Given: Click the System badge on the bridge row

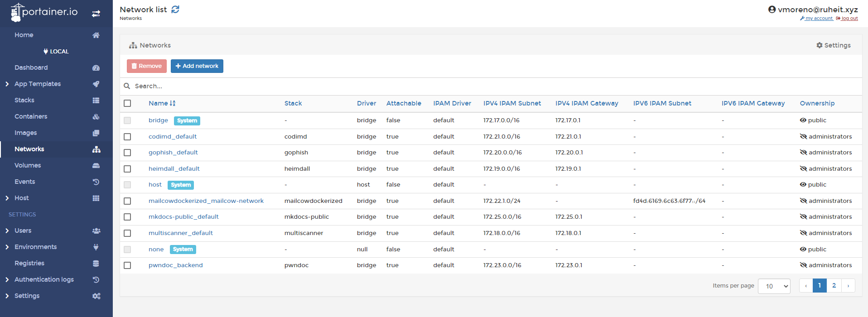Looking at the screenshot, I should pos(187,121).
